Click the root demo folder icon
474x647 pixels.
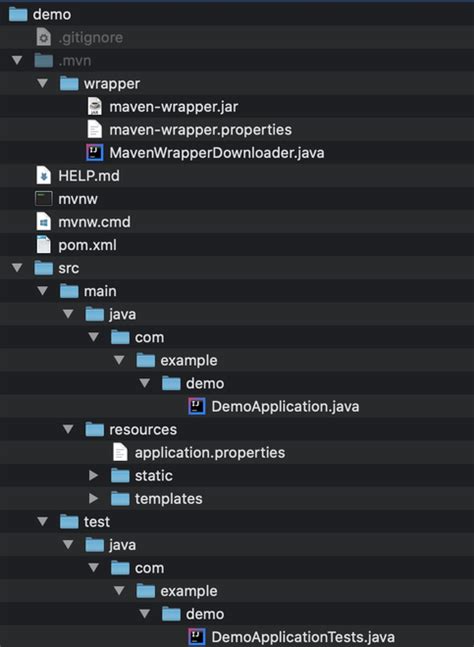[18, 14]
